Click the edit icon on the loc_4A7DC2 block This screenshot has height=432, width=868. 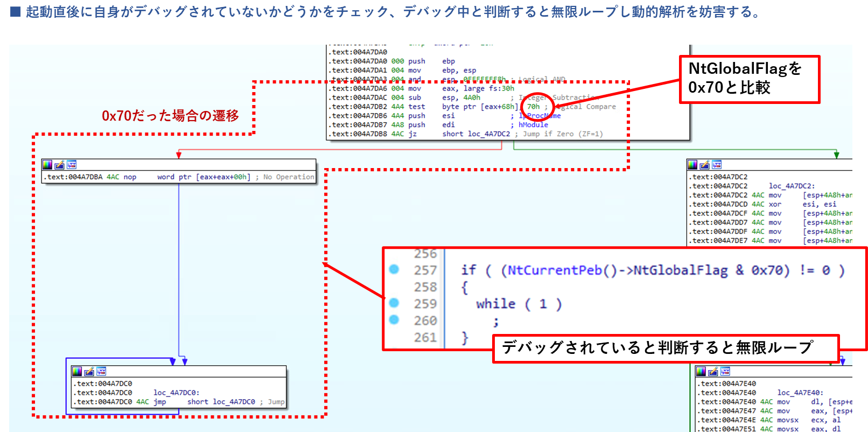[704, 165]
